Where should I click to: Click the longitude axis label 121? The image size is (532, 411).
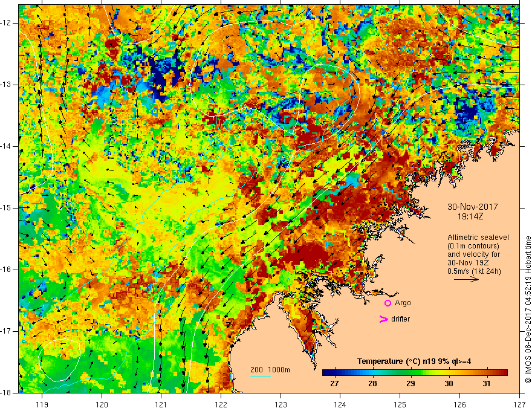point(161,404)
